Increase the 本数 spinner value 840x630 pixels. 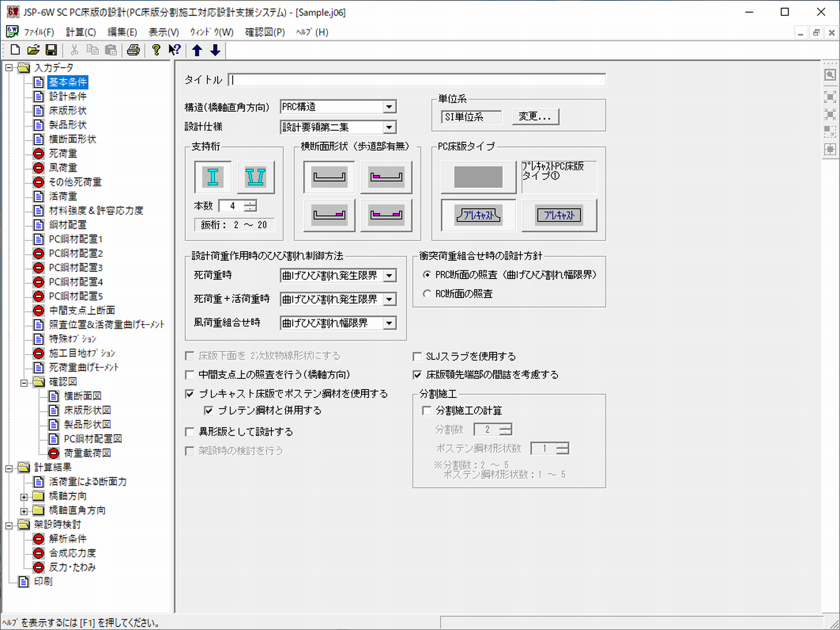tap(251, 203)
